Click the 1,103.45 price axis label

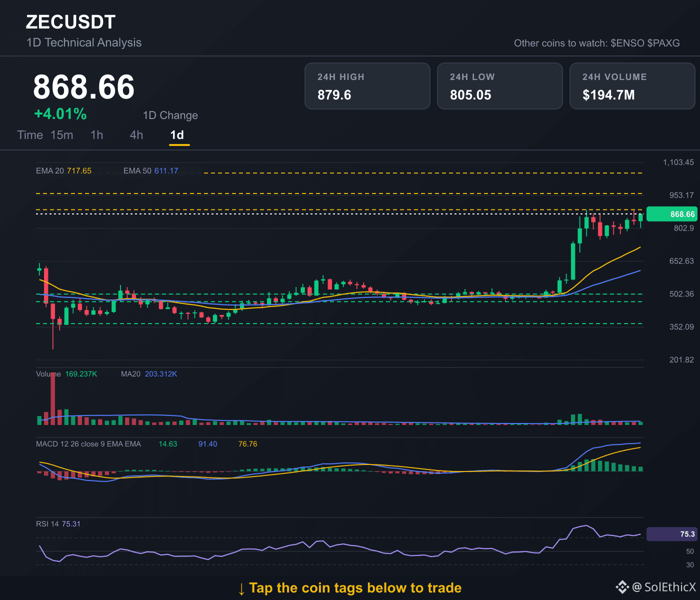[x=678, y=162]
